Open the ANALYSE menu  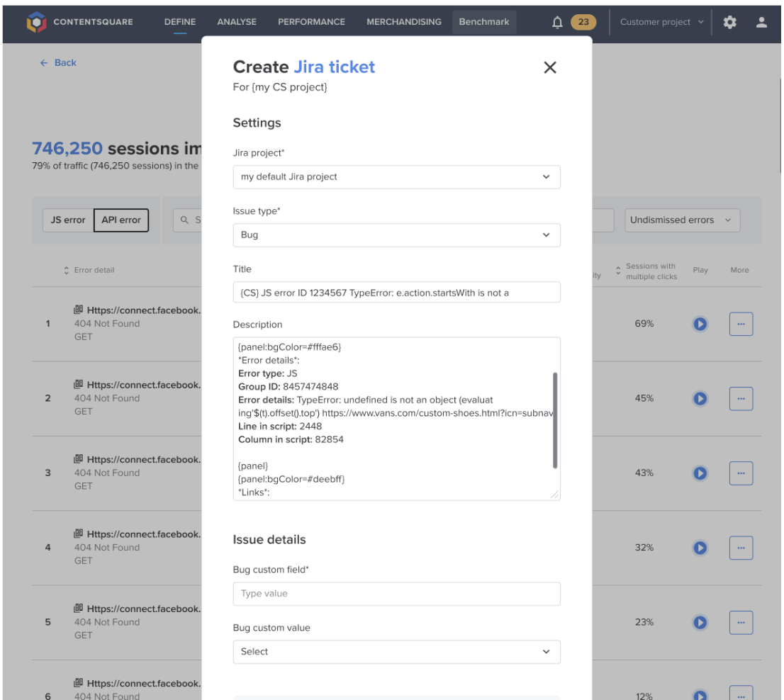point(237,22)
